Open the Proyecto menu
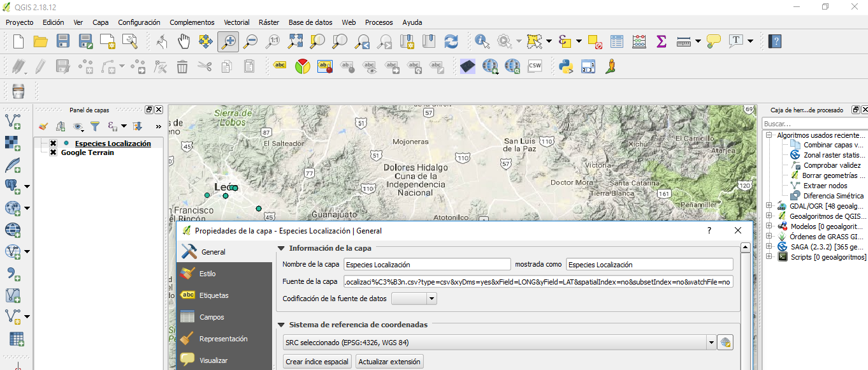The image size is (868, 370). [20, 22]
